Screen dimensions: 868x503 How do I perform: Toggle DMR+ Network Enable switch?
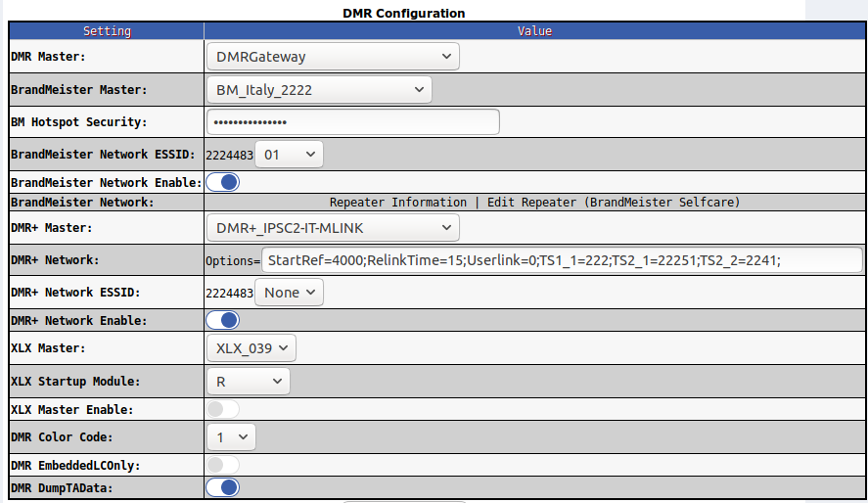point(222,320)
